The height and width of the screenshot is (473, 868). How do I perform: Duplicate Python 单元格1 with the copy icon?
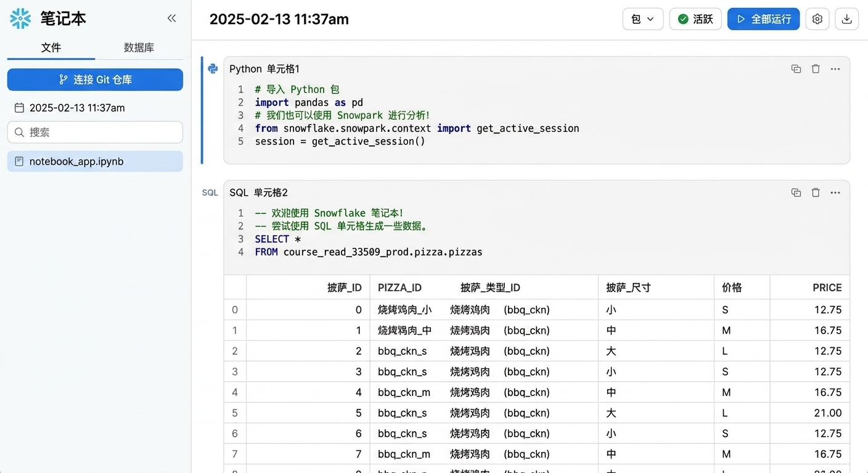point(796,69)
